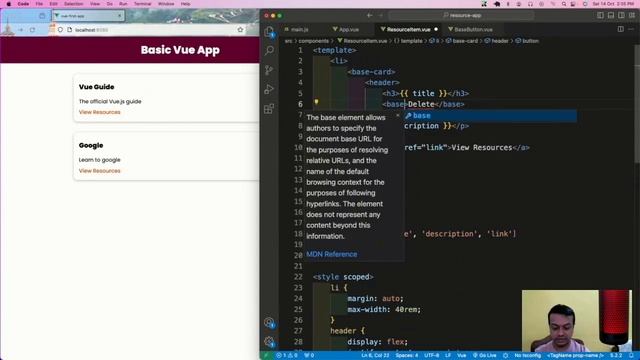Switch to the App.vue editor tab
The height and width of the screenshot is (360, 640).
click(349, 29)
